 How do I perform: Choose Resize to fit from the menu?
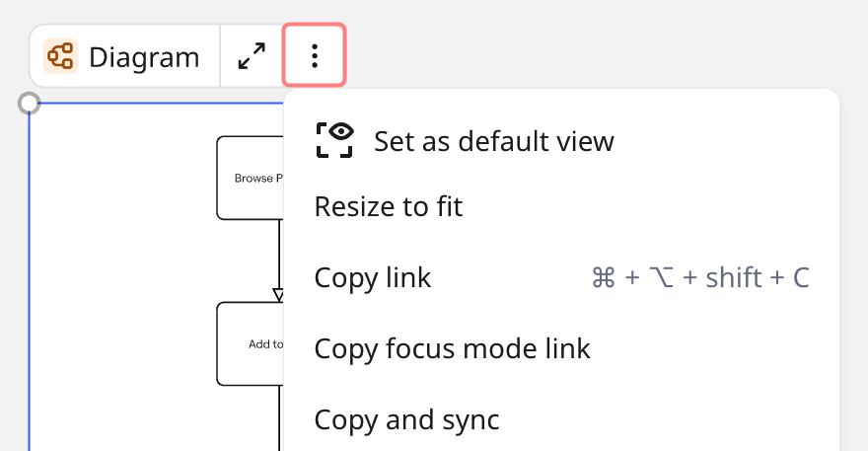pos(388,206)
